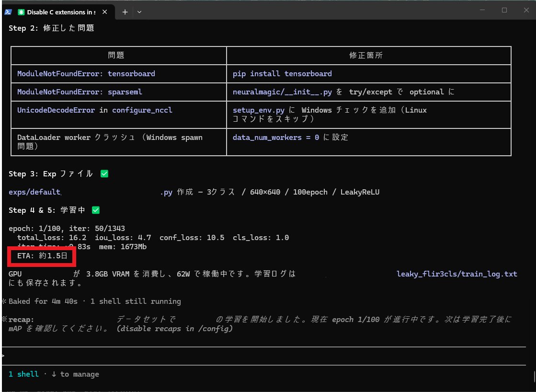536x392 pixels.
Task: Click the 'ETA: 約1.5日' text
Action: 42,255
